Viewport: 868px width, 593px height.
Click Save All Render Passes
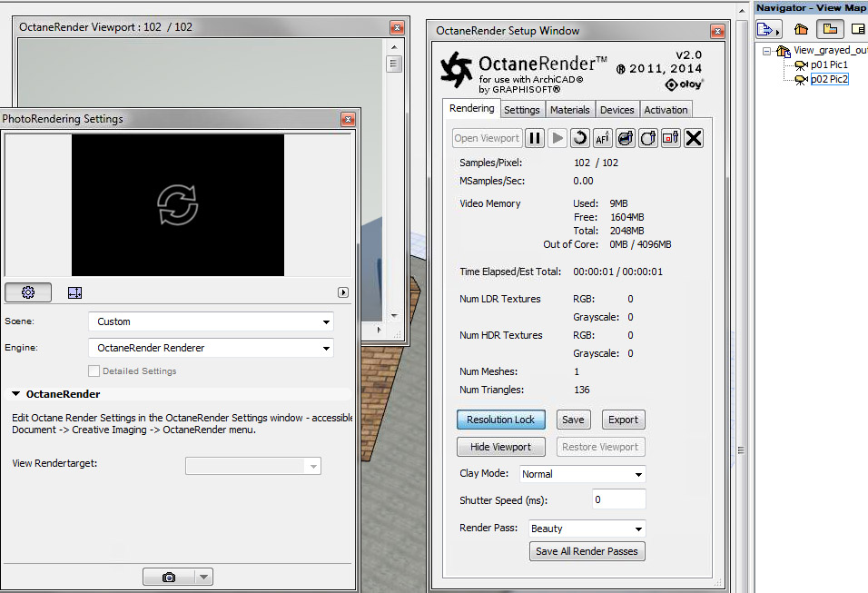coord(587,551)
